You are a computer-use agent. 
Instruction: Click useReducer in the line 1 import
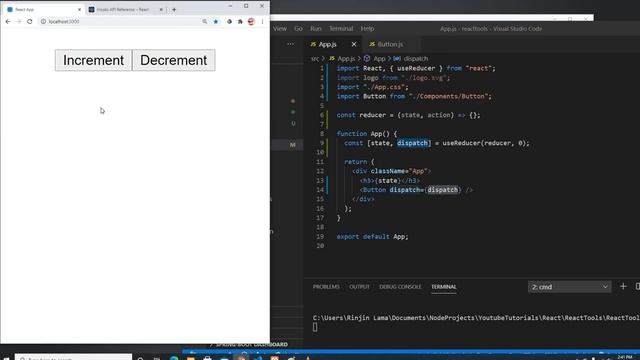(x=416, y=69)
